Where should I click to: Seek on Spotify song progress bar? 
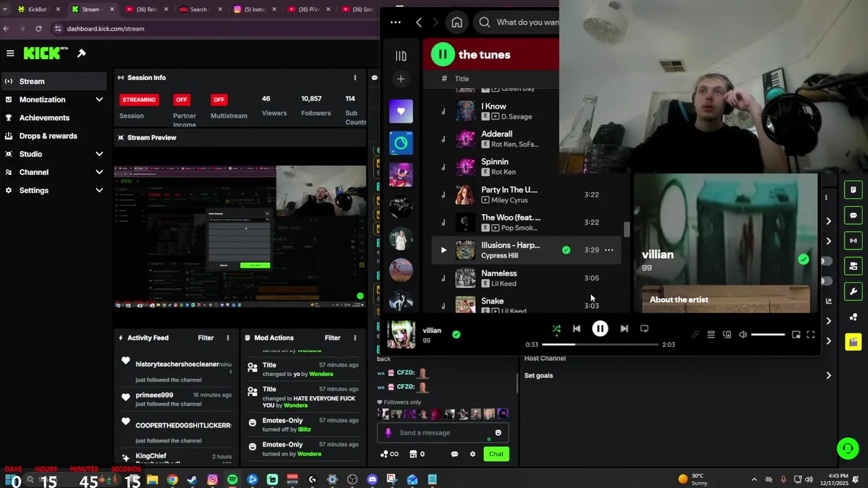(600, 344)
